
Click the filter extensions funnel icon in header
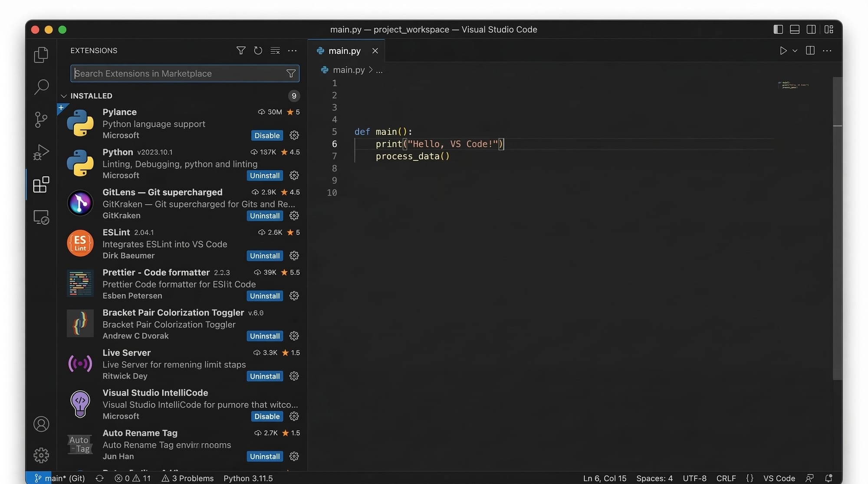click(x=241, y=51)
